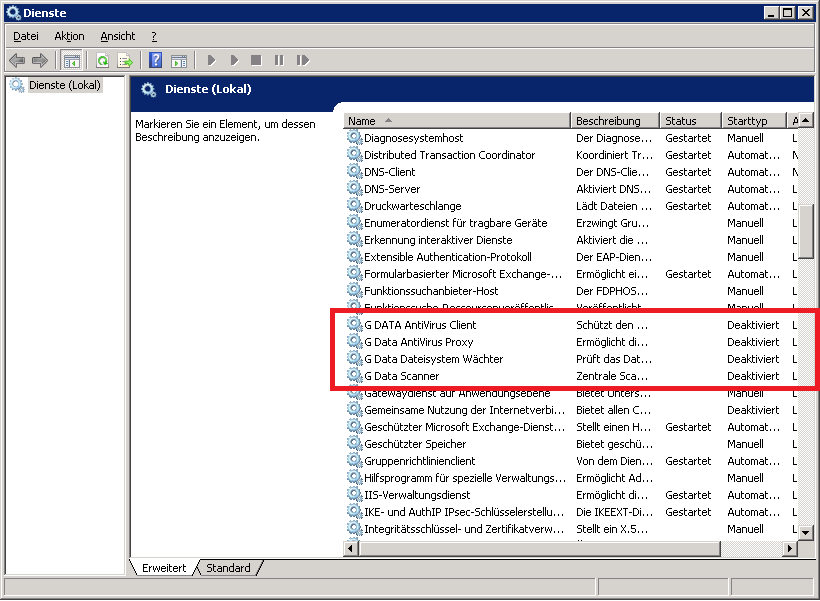The image size is (820, 601).
Task: Click 'Prüft das Dat…' description cell
Action: click(x=614, y=359)
